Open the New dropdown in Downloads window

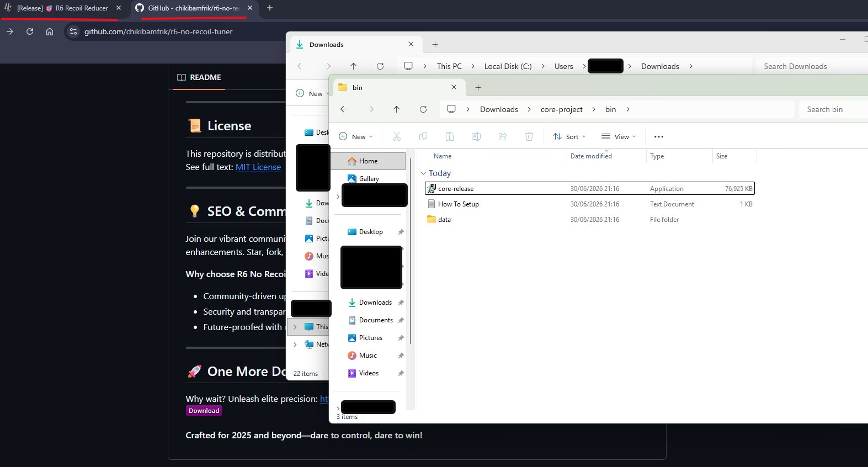[311, 93]
